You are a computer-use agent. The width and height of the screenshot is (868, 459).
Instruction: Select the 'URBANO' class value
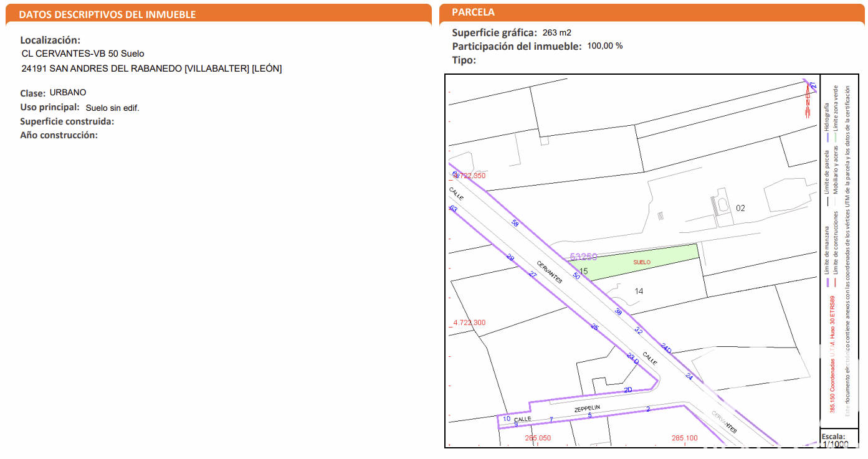coord(68,93)
